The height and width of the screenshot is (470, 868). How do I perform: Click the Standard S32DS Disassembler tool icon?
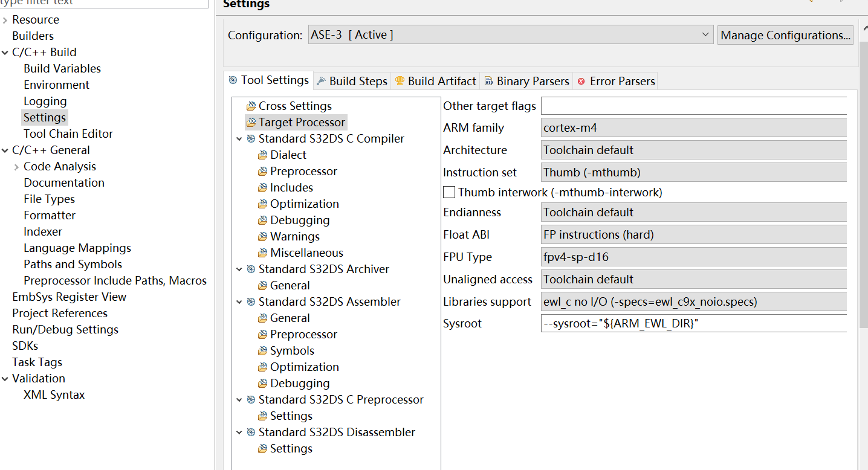(x=251, y=433)
